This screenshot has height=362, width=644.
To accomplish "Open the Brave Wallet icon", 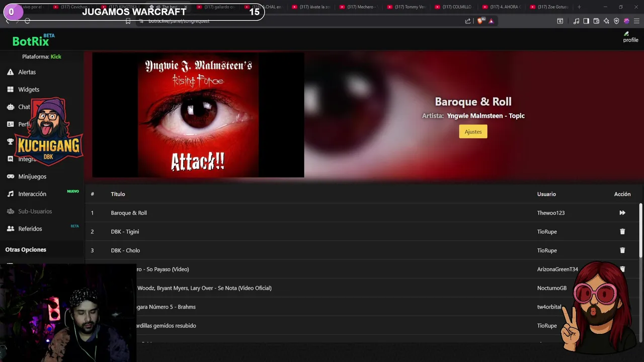I will coord(596,21).
